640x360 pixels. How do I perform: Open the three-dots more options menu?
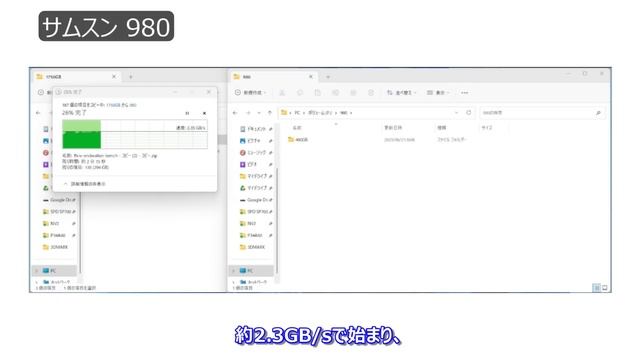pyautogui.click(x=464, y=93)
